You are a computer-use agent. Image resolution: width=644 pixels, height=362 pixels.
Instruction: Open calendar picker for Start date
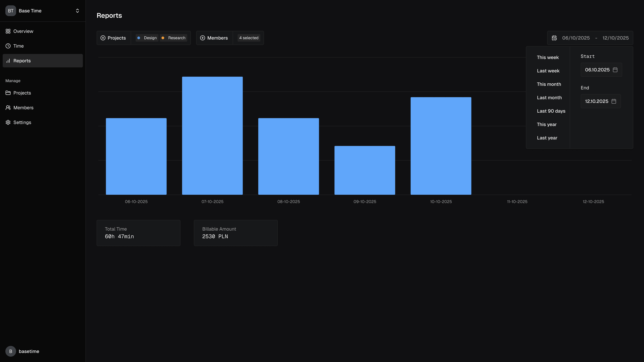(615, 70)
